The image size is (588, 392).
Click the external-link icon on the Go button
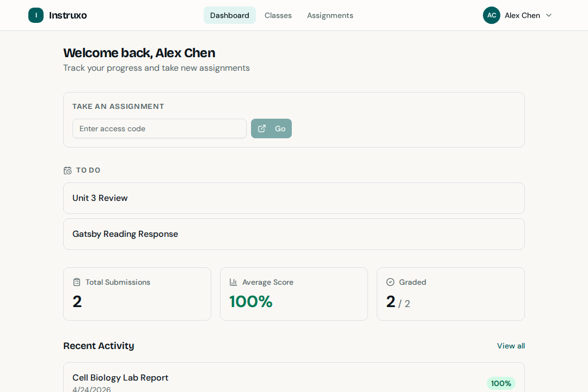(x=262, y=128)
